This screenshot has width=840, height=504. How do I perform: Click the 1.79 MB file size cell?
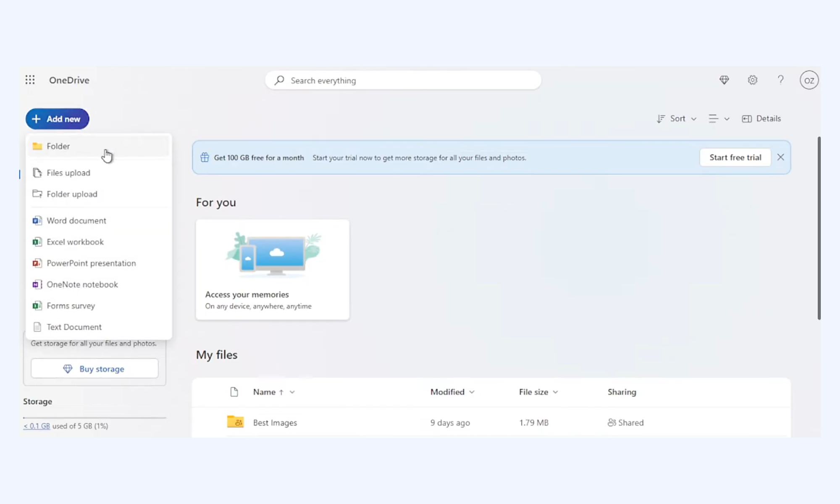click(x=534, y=423)
